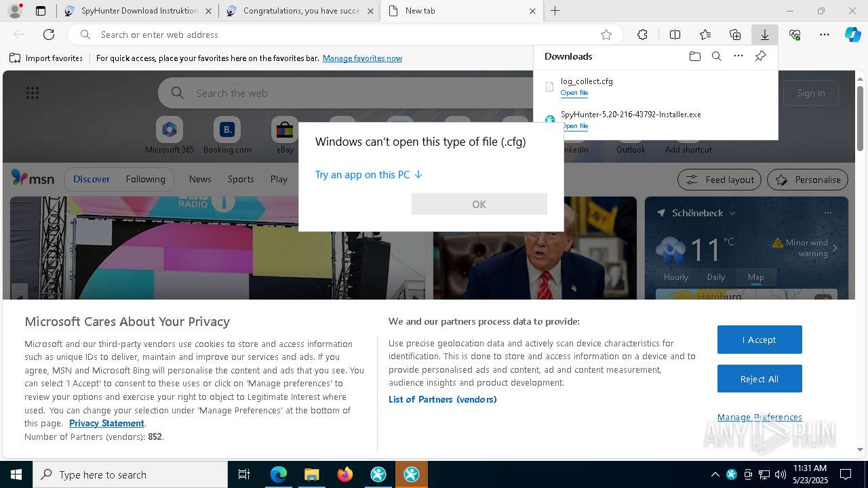Search downloads with magnifier icon
Image resolution: width=868 pixels, height=488 pixels.
point(716,56)
